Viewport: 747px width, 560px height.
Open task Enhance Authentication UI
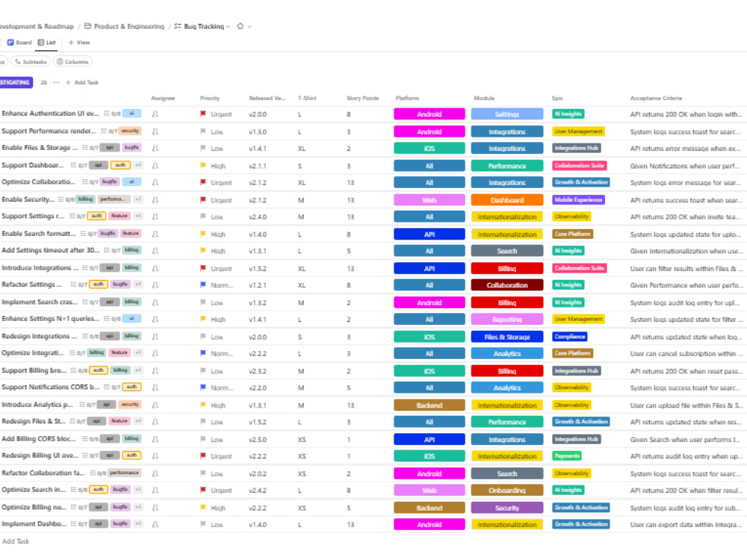(50, 113)
